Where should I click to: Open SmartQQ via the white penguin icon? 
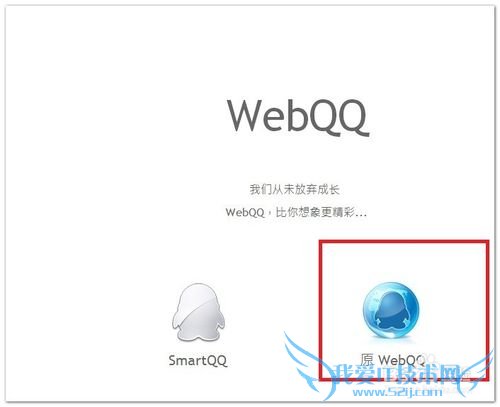198,312
